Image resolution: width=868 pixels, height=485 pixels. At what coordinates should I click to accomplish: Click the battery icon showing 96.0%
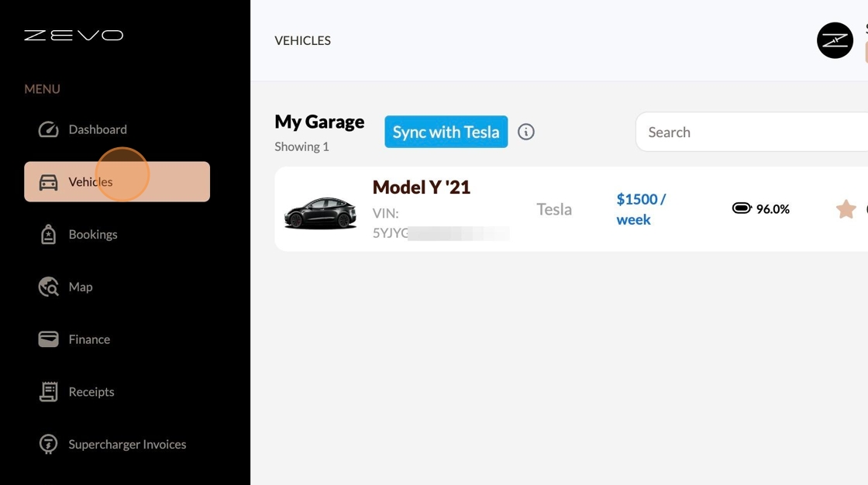[x=742, y=208]
